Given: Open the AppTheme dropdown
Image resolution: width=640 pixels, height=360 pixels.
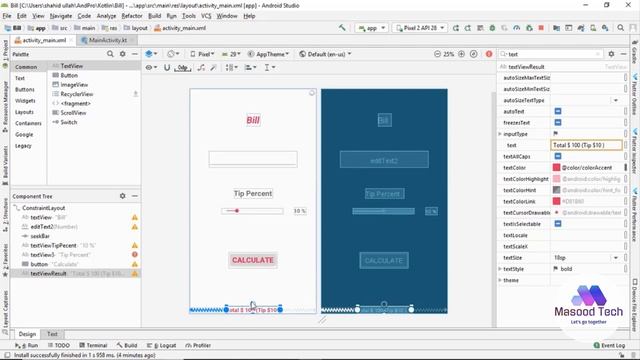Looking at the screenshot, I should pos(269,54).
